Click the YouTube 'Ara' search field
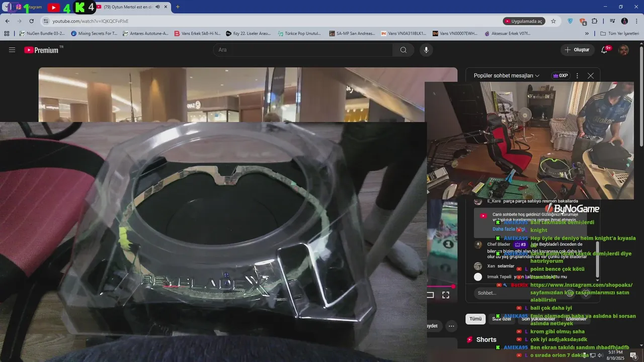Viewport: 644px width, 362px height. coord(303,50)
